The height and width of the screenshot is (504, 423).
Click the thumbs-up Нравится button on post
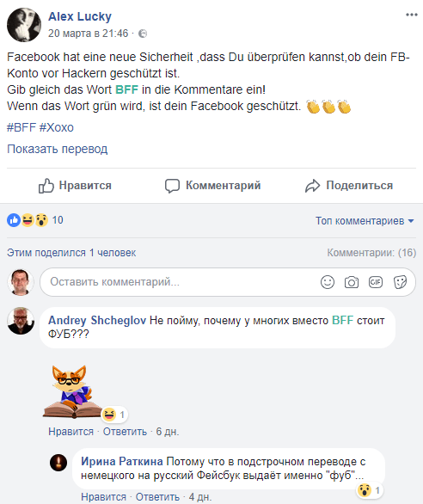(x=75, y=186)
